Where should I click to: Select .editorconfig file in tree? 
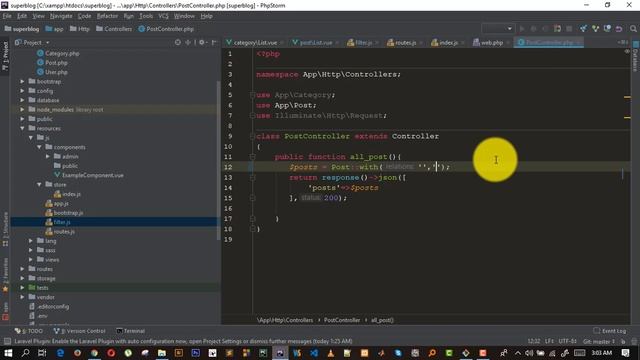[x=49, y=307]
